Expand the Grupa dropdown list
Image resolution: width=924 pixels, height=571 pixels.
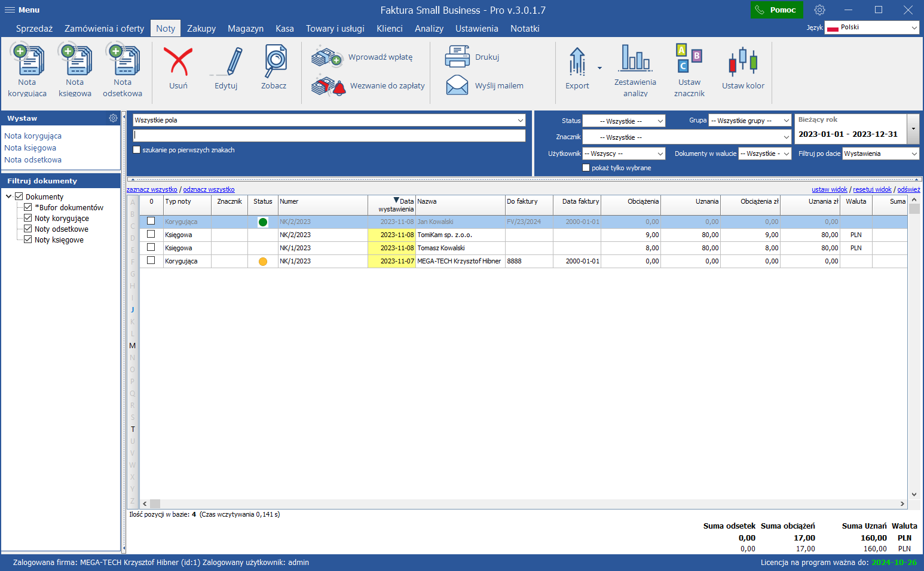(x=749, y=121)
